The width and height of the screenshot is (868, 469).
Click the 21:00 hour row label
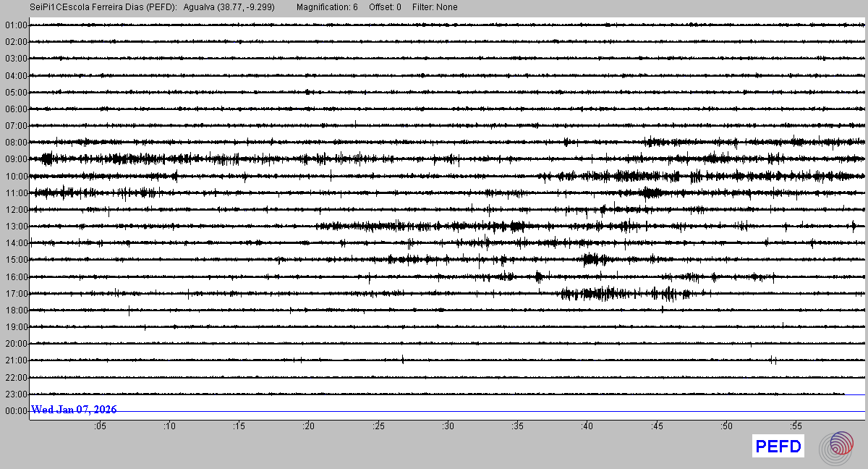[16, 360]
